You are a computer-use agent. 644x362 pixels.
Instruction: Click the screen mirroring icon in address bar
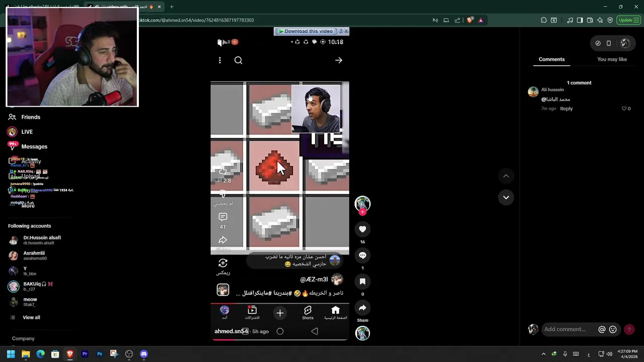coord(446,20)
